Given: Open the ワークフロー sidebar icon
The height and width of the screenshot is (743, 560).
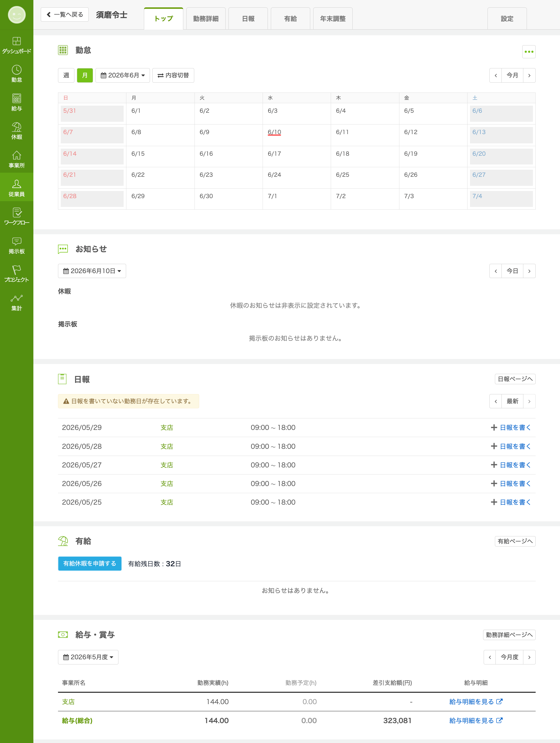Looking at the screenshot, I should coord(16,216).
